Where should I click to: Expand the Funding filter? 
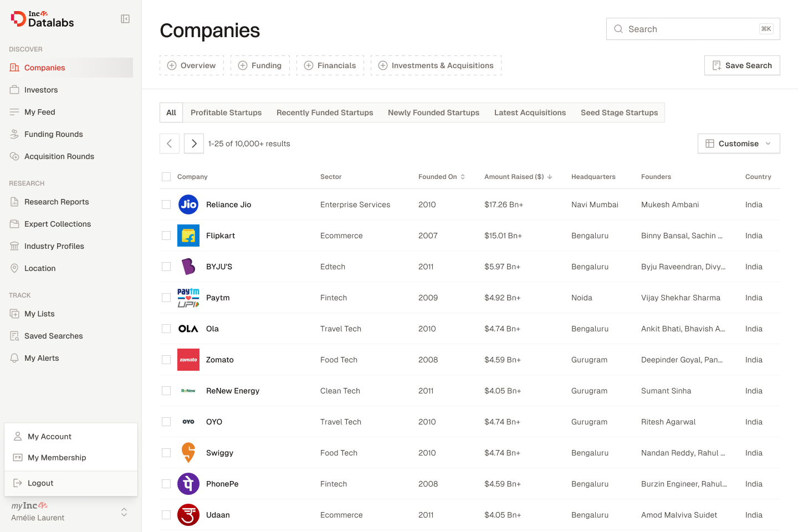(260, 65)
